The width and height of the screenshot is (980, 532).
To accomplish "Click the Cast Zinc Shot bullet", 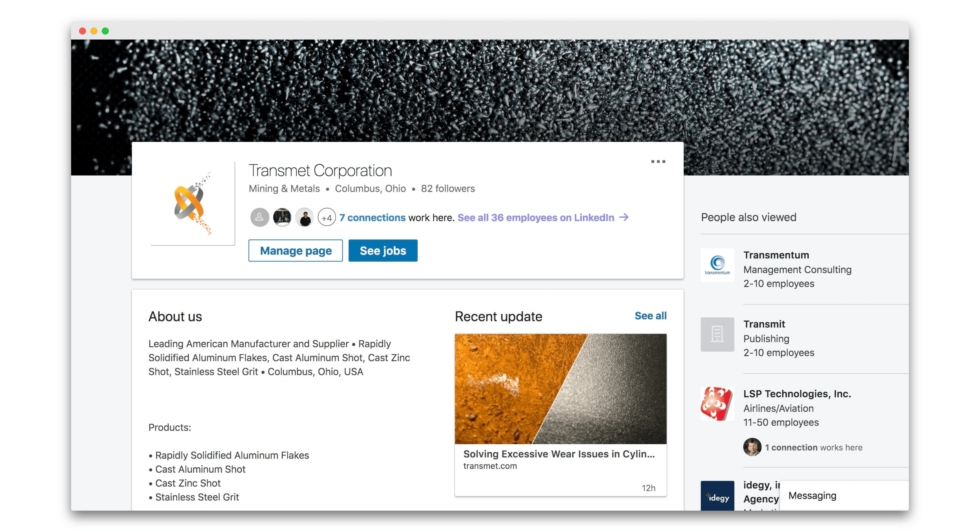I will (185, 483).
